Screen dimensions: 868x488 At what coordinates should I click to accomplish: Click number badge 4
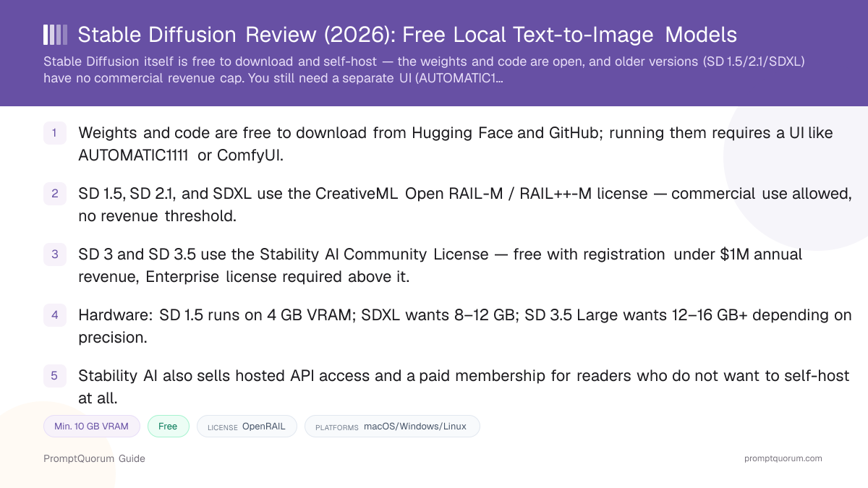(55, 315)
